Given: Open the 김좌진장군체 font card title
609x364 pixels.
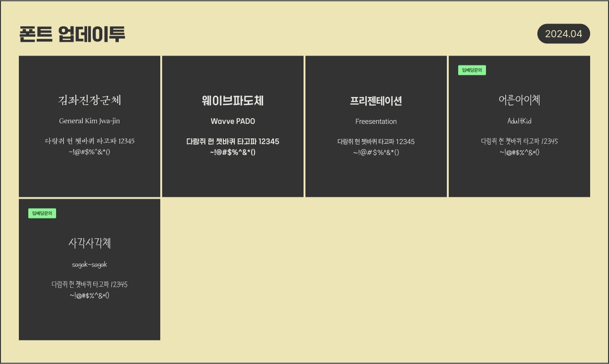Looking at the screenshot, I should tap(90, 100).
